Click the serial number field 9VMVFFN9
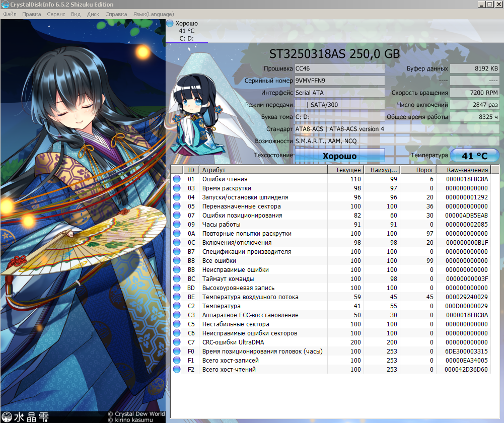 tap(339, 81)
